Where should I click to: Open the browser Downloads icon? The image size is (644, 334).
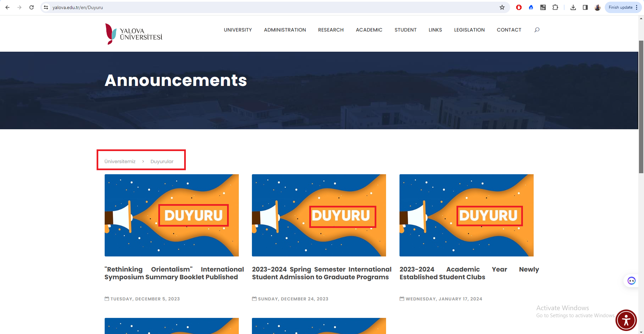[x=573, y=7]
